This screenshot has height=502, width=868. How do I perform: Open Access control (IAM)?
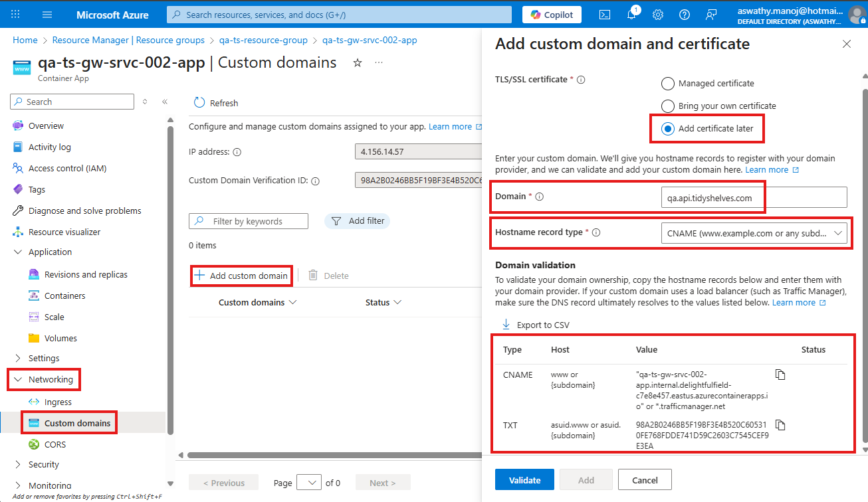(x=67, y=169)
